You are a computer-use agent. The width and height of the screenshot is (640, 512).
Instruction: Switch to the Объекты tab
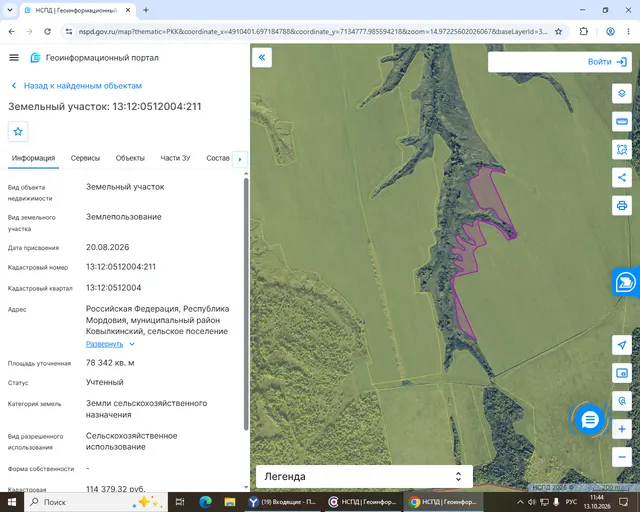click(130, 158)
